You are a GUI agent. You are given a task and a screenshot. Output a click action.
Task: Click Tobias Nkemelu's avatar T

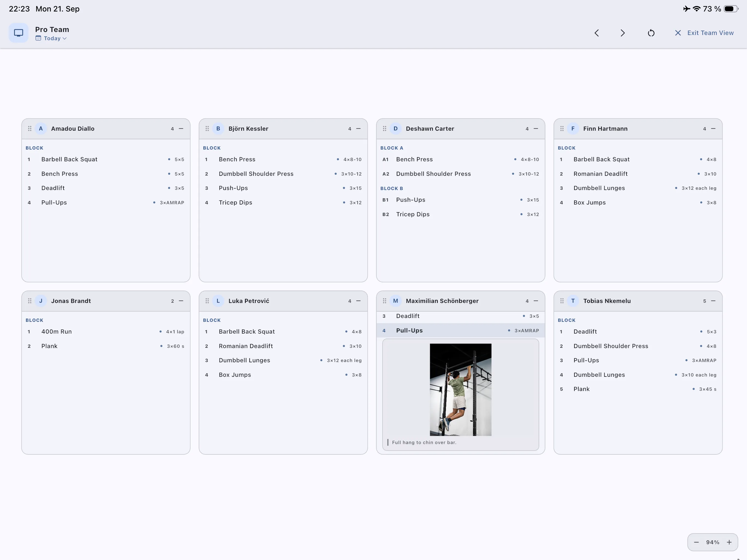(x=573, y=301)
